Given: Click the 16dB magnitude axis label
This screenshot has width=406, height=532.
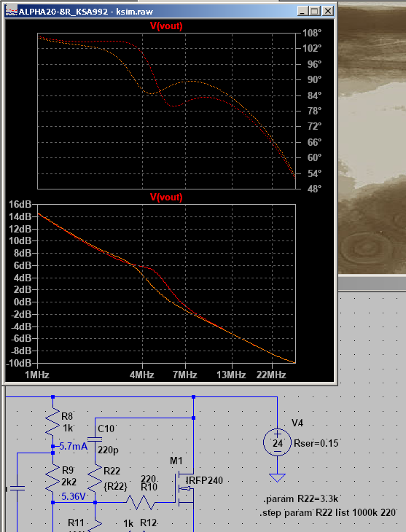Looking at the screenshot, I should click(20, 204).
